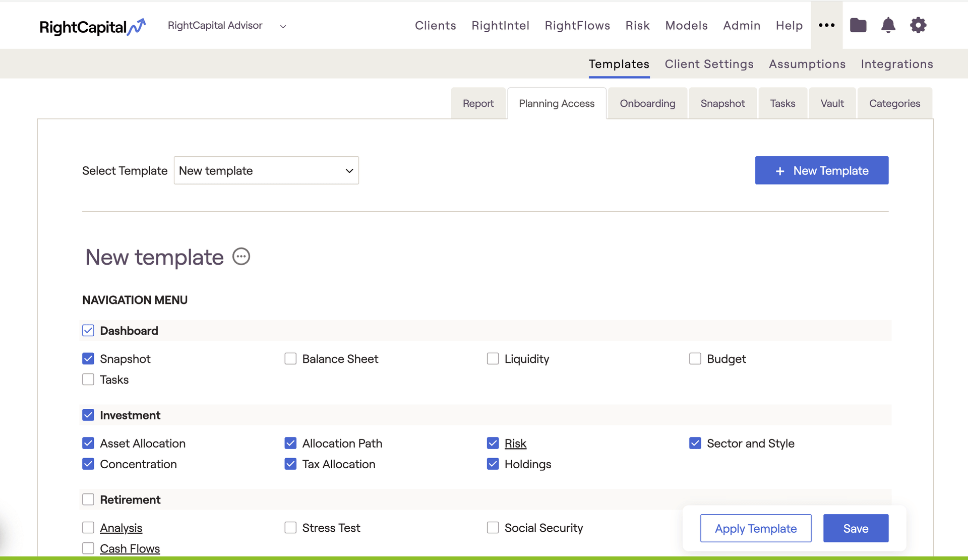Enable the Social Security checkbox
Screen dimensions: 968x560
click(493, 528)
